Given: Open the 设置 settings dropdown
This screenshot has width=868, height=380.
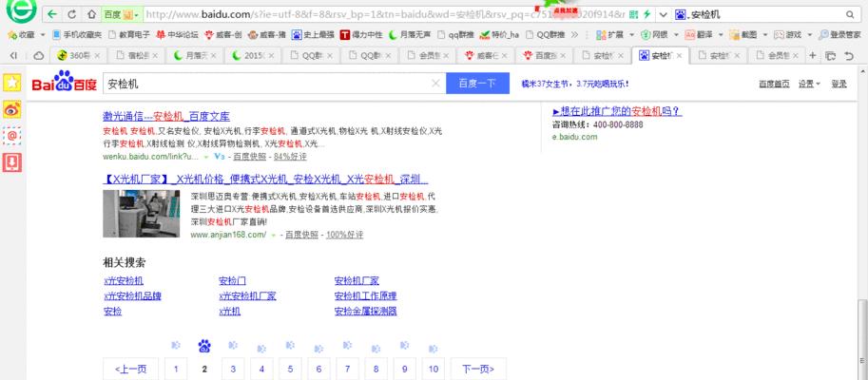Looking at the screenshot, I should coord(809,84).
